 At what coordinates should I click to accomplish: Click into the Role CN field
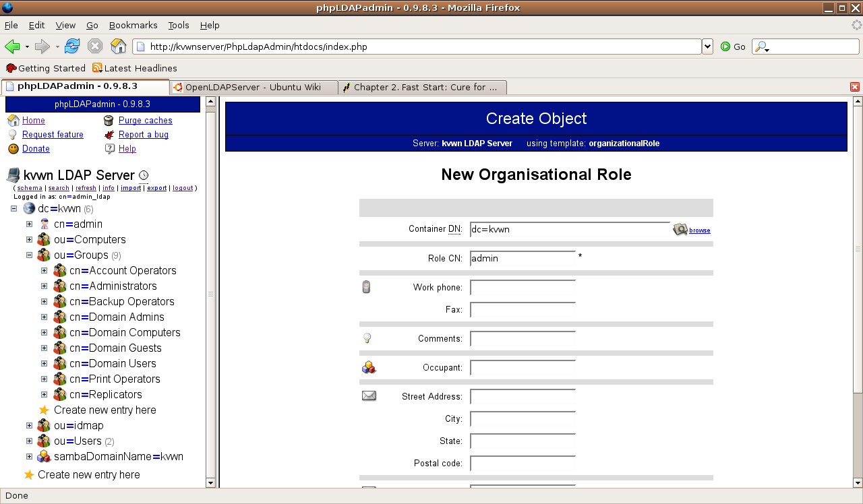[523, 258]
